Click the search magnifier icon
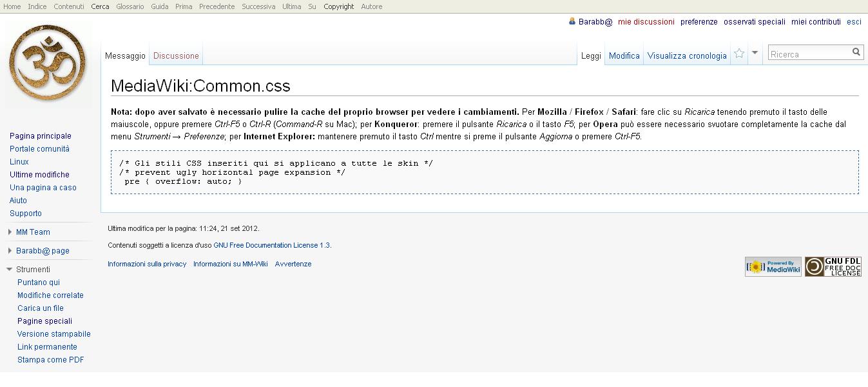 click(x=856, y=52)
